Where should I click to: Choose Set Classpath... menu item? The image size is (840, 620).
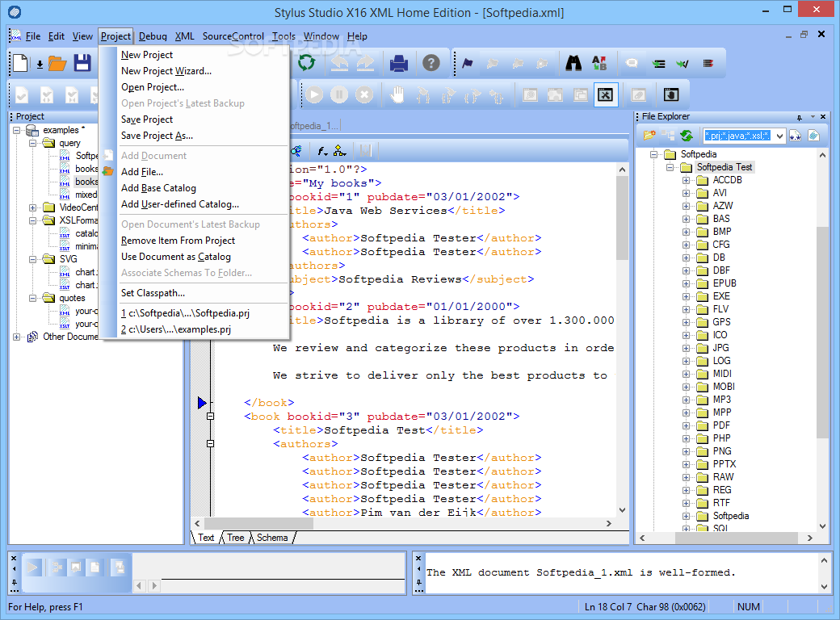[x=153, y=293]
